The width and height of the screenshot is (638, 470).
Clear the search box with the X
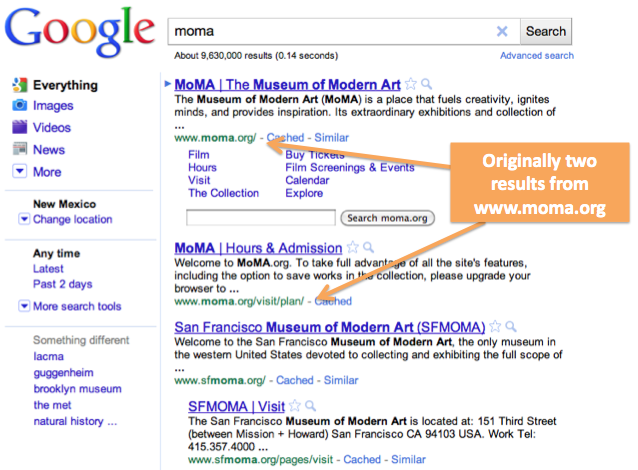502,31
